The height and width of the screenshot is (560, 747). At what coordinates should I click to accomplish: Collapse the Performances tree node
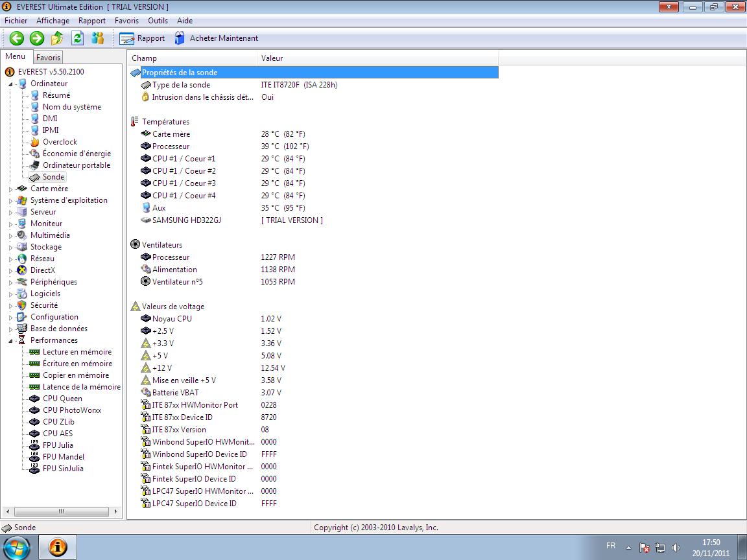[10, 340]
